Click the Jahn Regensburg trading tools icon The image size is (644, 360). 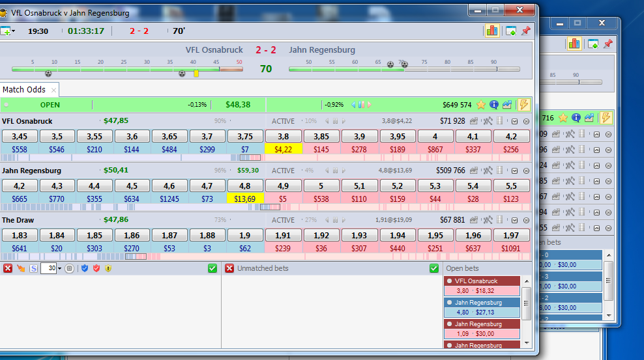tap(488, 170)
